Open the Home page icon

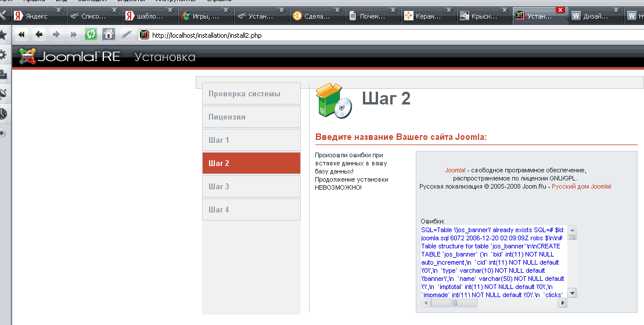[109, 34]
